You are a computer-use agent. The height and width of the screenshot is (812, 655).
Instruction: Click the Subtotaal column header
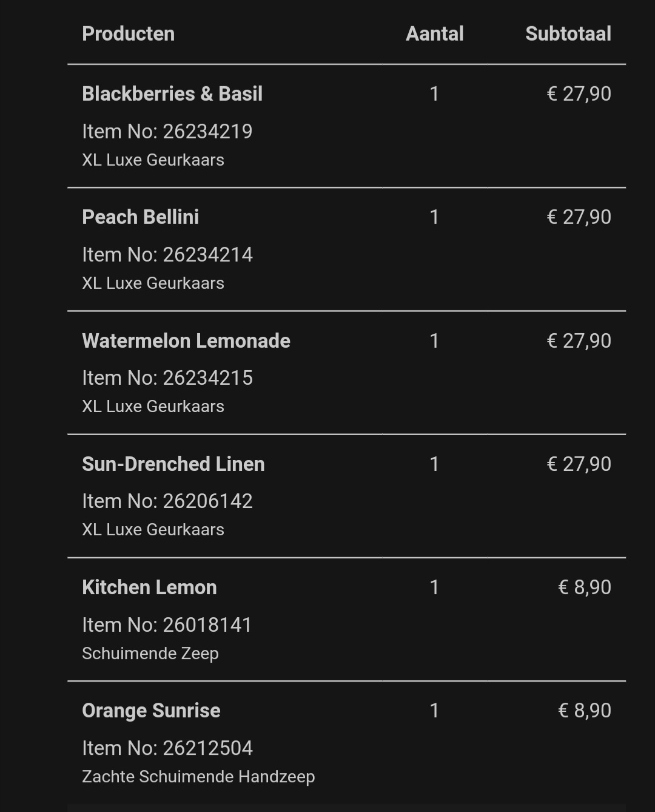[568, 33]
